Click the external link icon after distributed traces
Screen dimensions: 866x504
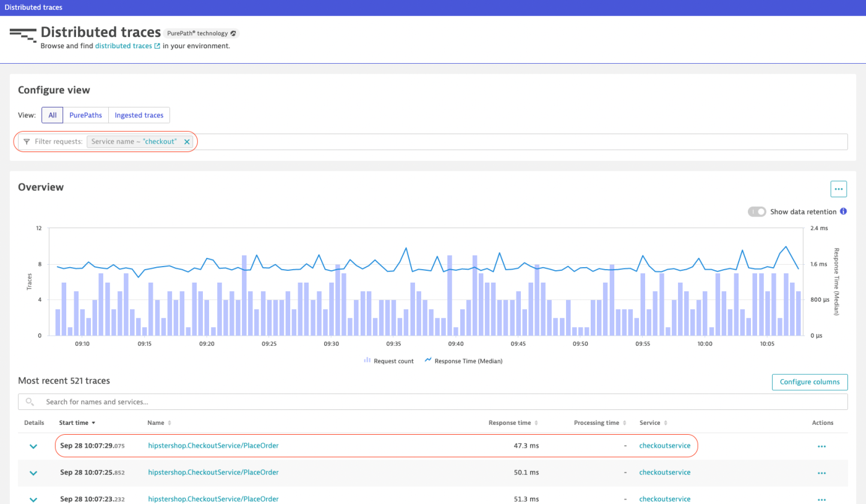[x=156, y=45]
